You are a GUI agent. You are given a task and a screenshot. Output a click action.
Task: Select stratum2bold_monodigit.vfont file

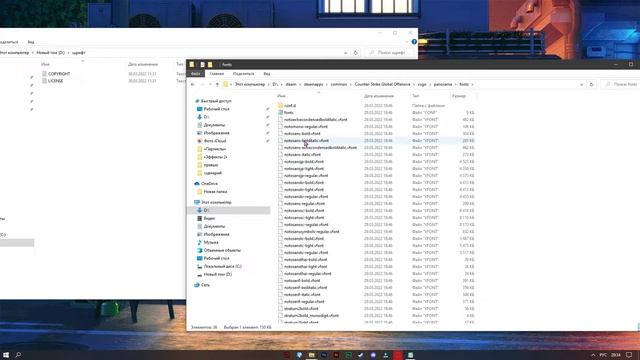[x=311, y=316]
